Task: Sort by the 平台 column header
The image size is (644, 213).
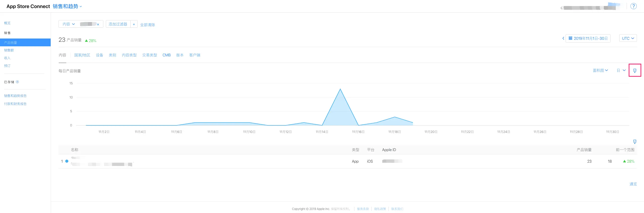Action: 371,150
